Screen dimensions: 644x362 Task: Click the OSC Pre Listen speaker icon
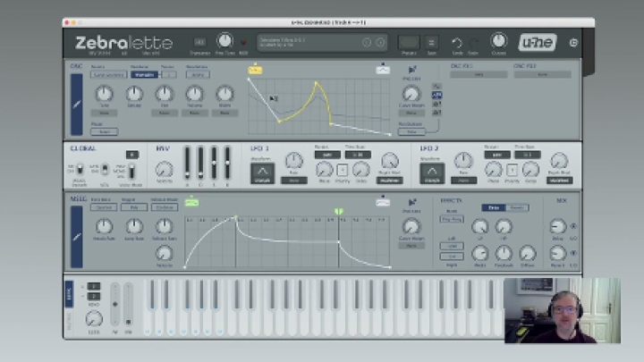pyautogui.click(x=412, y=70)
